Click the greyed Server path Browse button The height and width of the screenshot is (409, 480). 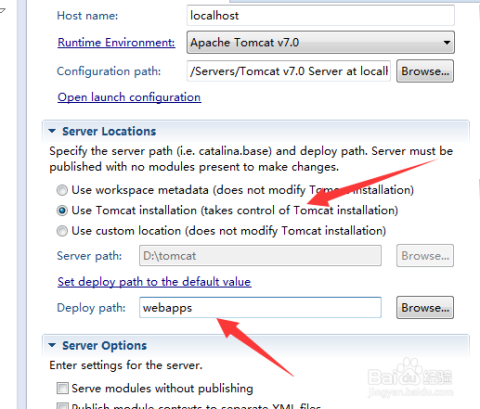[x=425, y=256]
